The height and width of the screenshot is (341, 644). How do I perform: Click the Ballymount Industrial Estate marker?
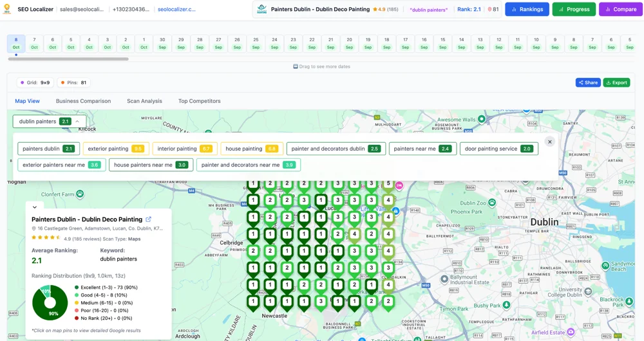444,279
